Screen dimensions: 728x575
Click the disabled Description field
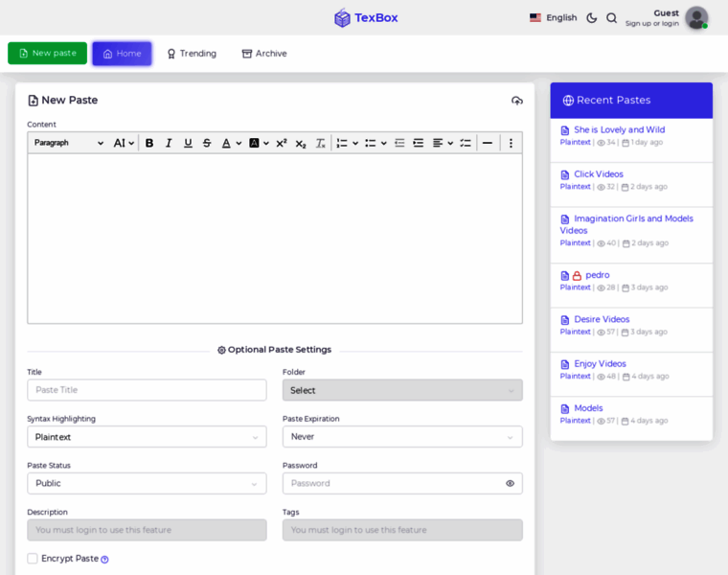tap(147, 530)
